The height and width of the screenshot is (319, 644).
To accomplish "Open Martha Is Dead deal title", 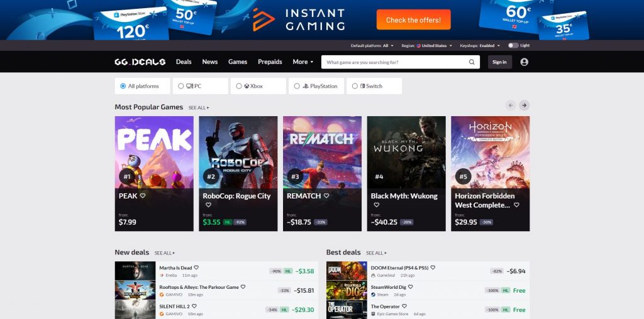I will [x=175, y=268].
